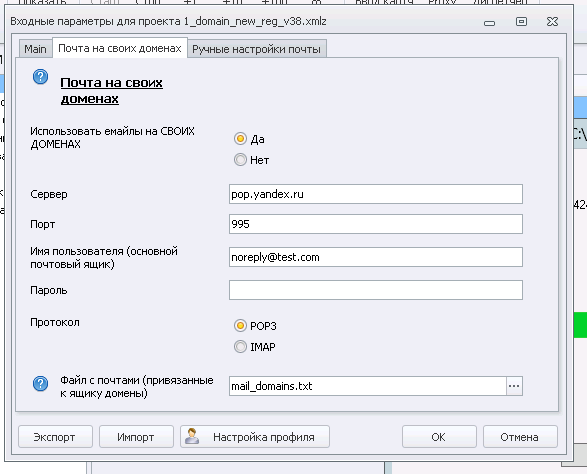Open the 'Ручные настройки почты' tab
This screenshot has height=474, width=587.
[256, 49]
